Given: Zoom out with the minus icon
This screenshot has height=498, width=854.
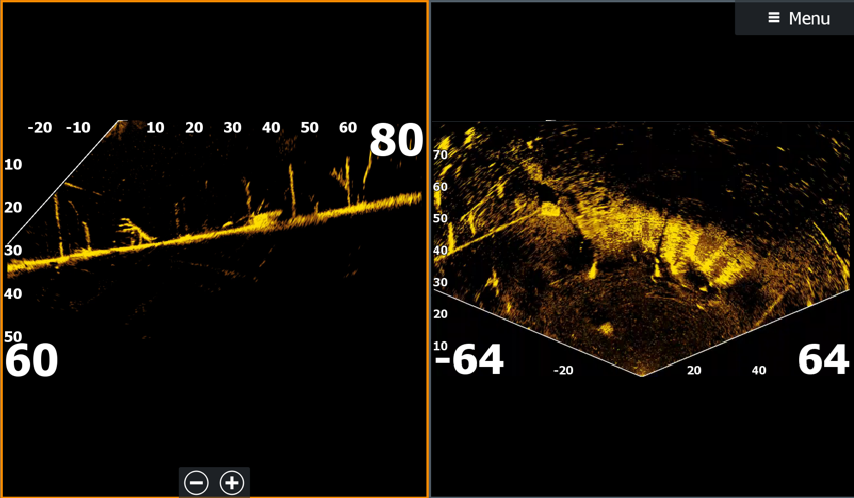Looking at the screenshot, I should (196, 482).
